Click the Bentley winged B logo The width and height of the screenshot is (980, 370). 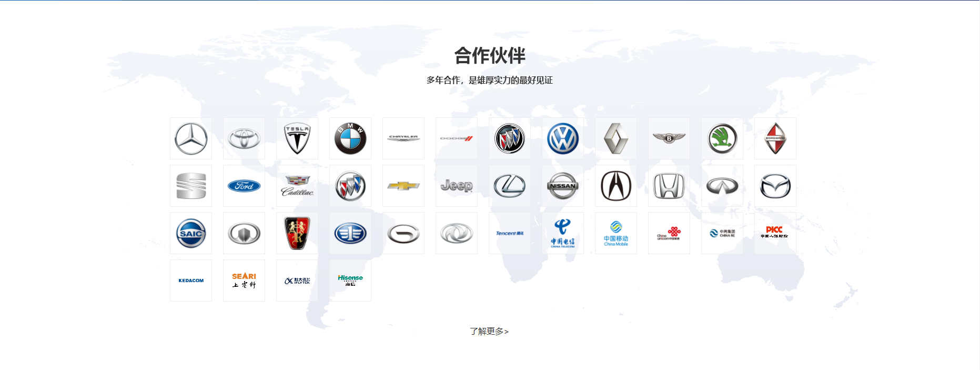click(x=669, y=138)
